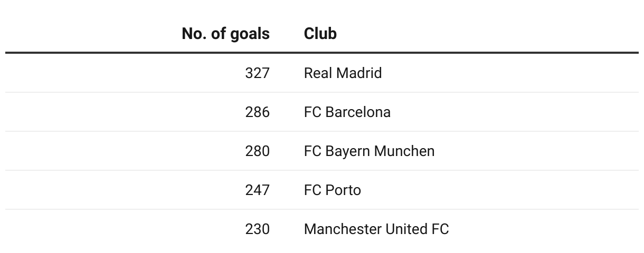Screen dimensions: 644x253
Task: Click the thick divider under the headers
Action: 322,53
